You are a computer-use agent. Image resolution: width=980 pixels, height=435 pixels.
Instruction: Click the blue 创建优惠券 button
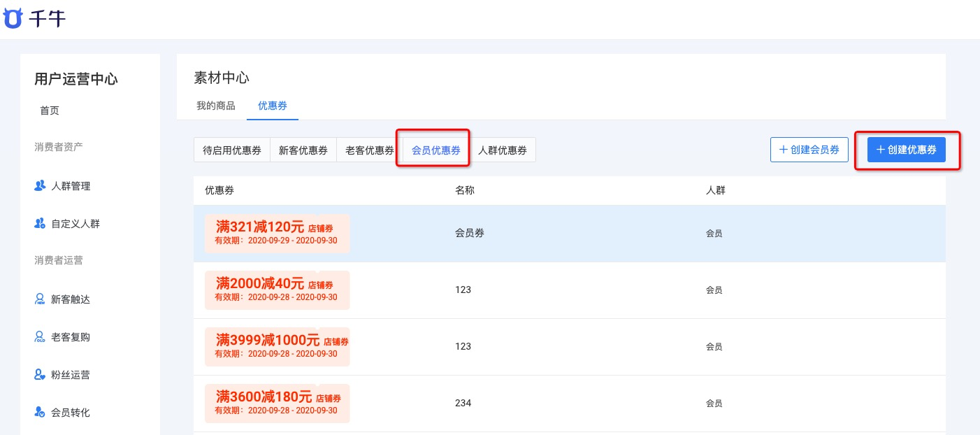tap(907, 150)
